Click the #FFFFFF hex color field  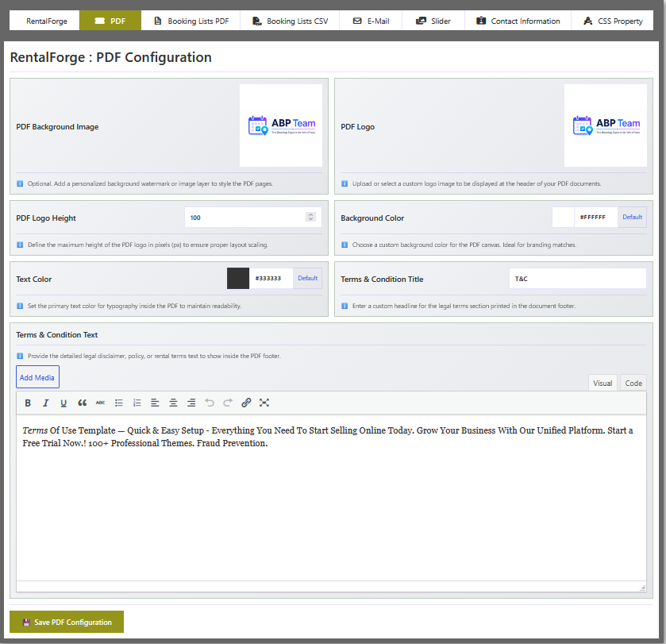[x=596, y=217]
